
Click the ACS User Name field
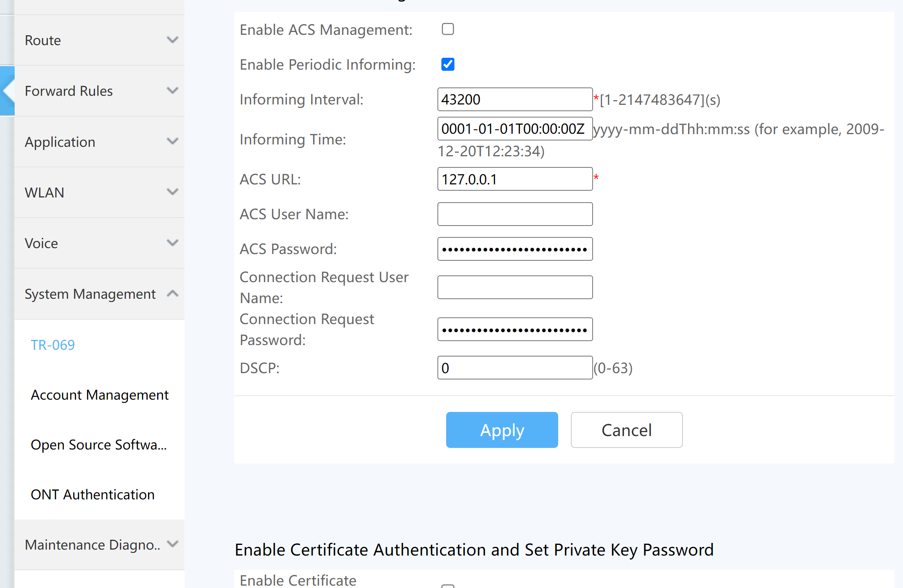pos(515,214)
